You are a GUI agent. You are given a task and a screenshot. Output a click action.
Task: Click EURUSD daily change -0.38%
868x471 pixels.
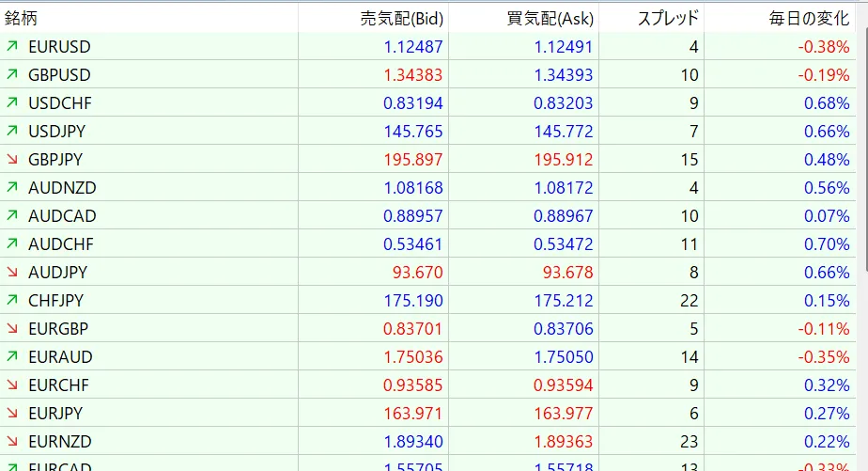[x=824, y=47]
